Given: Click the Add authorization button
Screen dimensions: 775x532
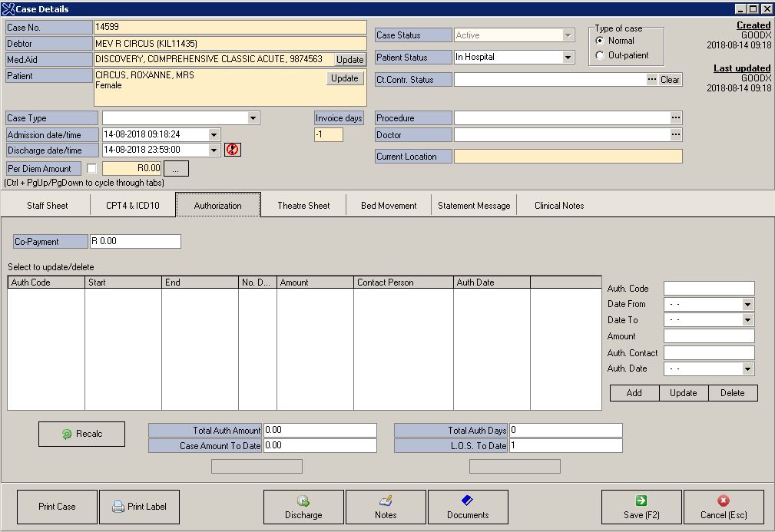Looking at the screenshot, I should (634, 393).
